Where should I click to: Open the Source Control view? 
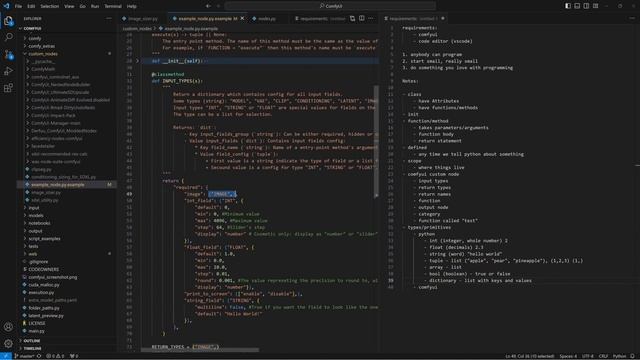pos(8,54)
